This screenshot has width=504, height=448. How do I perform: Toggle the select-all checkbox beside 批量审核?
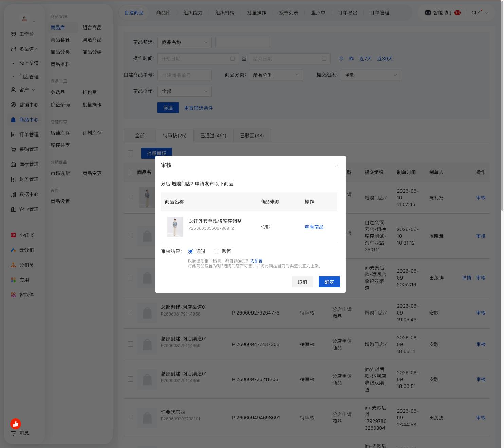130,153
